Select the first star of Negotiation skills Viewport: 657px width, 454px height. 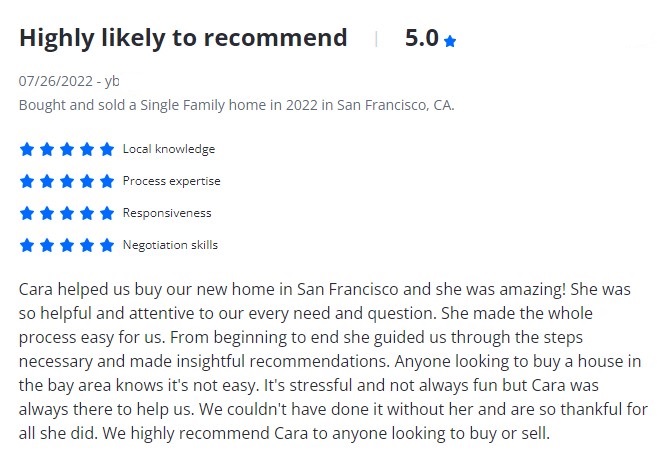click(x=27, y=245)
